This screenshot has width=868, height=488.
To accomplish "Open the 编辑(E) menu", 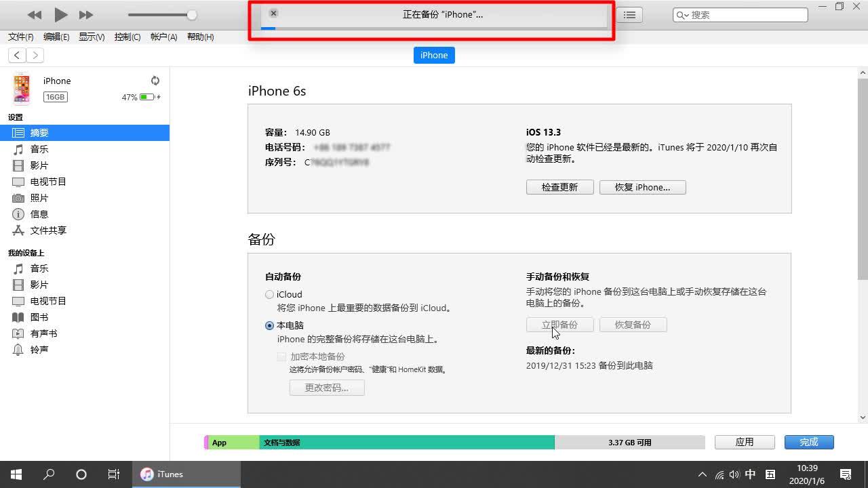I will tap(56, 37).
